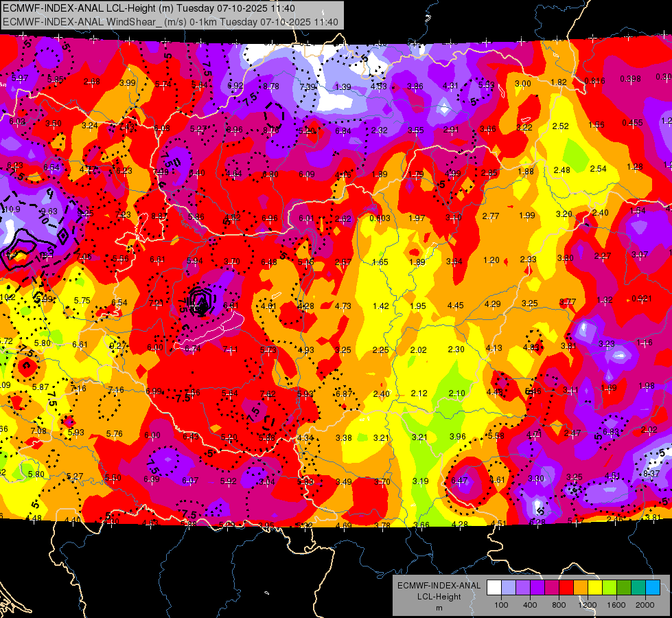Image resolution: width=672 pixels, height=618 pixels.
Task: Click wind shear value 0.455
Action: 633,123
